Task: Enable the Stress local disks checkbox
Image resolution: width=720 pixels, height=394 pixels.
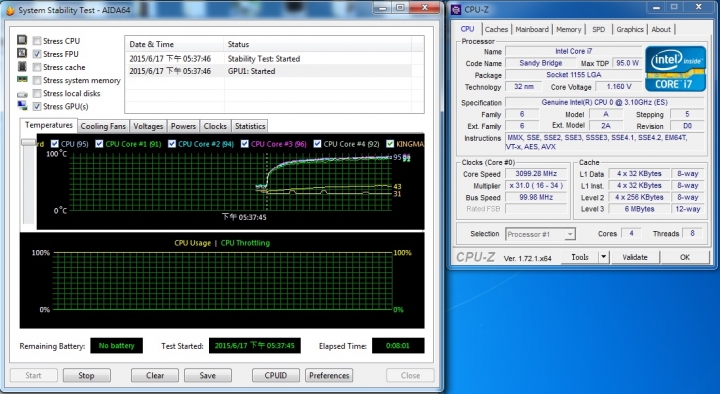Action: tap(37, 93)
